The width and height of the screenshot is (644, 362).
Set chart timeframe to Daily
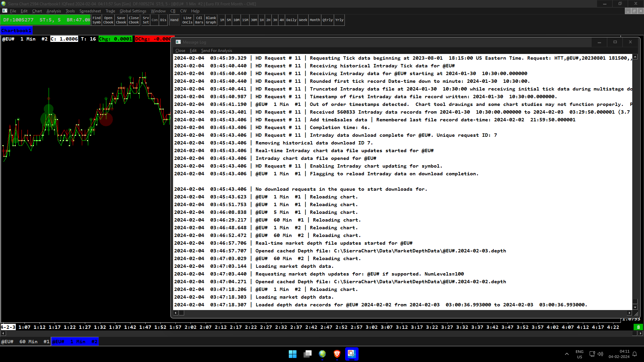(291, 20)
